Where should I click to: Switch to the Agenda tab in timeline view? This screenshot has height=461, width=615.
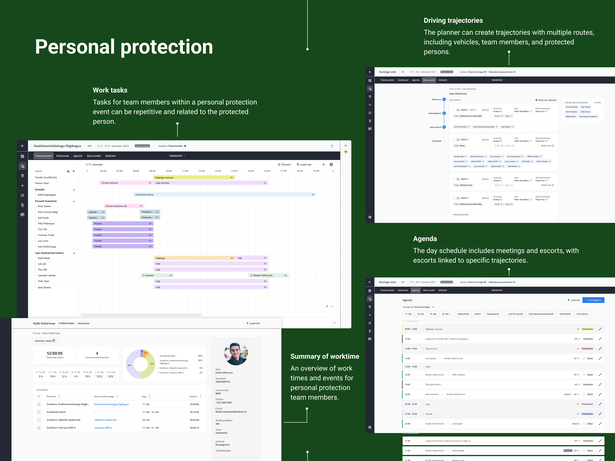79,156
